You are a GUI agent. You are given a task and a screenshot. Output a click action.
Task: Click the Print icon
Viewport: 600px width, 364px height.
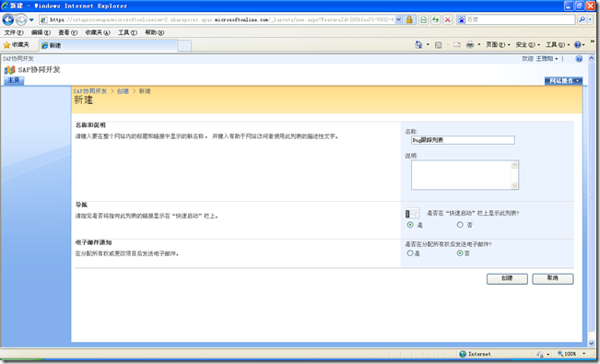[470, 45]
